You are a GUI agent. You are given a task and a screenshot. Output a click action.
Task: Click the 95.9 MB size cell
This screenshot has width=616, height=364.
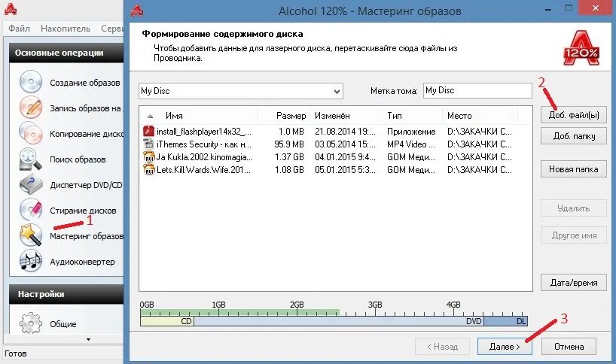[289, 144]
